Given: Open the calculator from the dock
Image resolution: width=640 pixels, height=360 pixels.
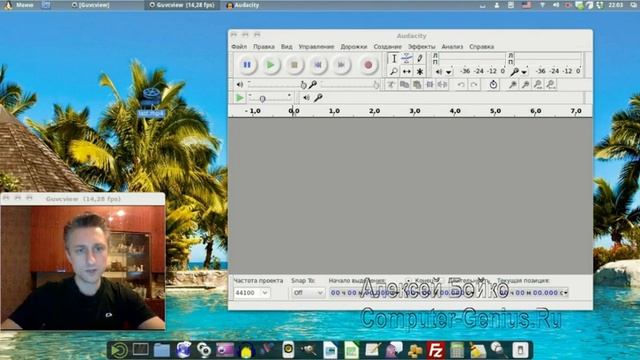Looking at the screenshot, I should click(x=457, y=350).
